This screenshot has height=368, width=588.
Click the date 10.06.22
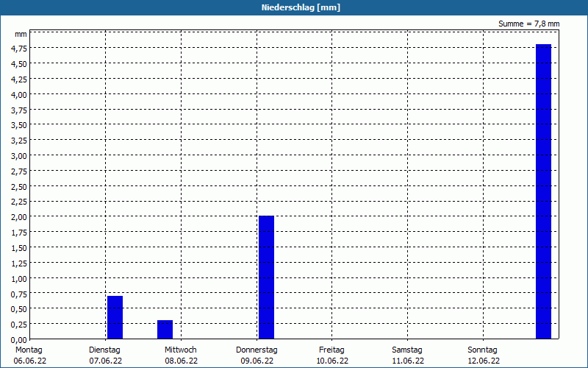[332, 361]
